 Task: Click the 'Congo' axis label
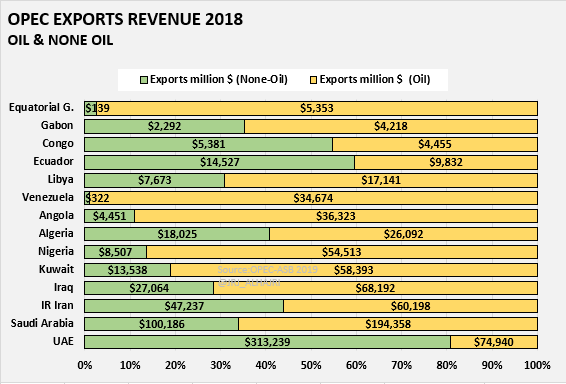(x=58, y=143)
